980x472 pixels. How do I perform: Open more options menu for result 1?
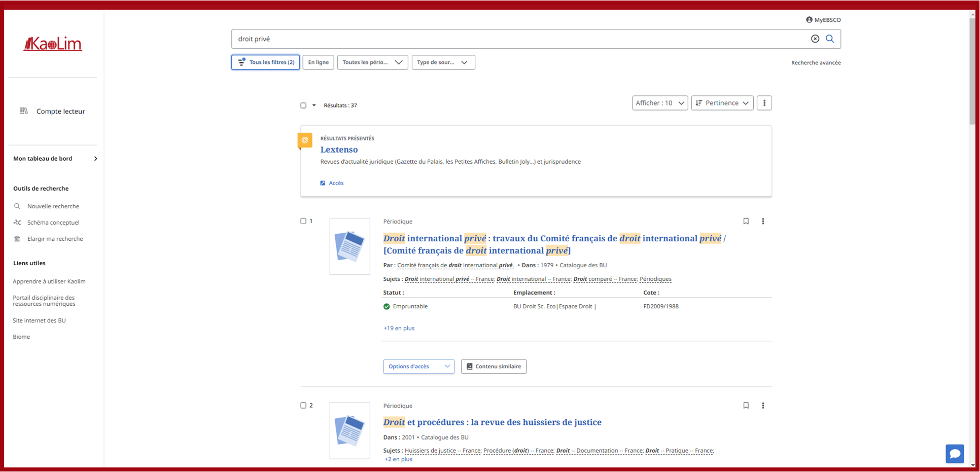point(763,221)
